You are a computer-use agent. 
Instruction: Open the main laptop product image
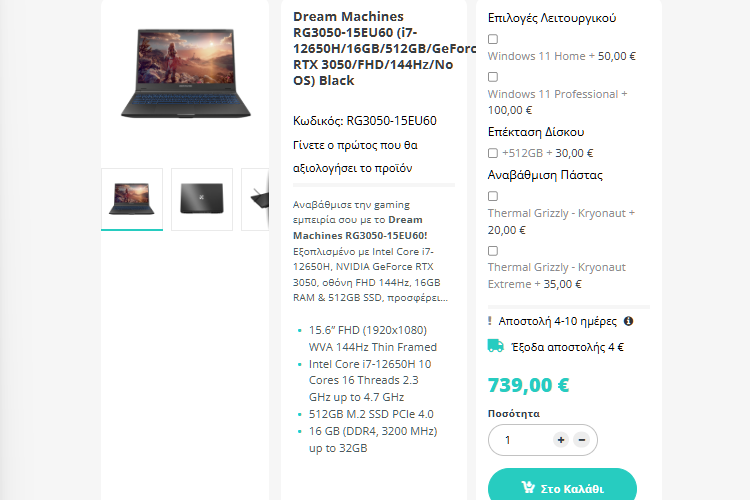click(x=186, y=73)
